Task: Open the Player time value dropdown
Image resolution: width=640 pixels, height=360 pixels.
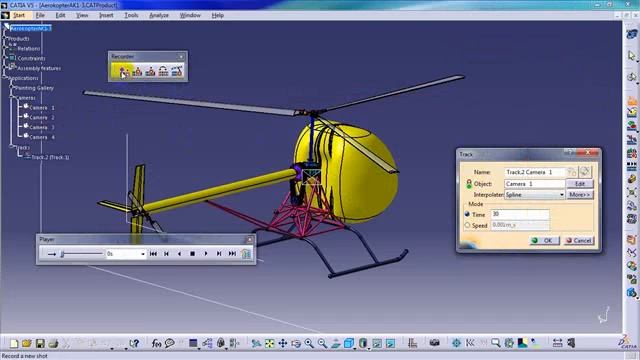Action: click(142, 254)
